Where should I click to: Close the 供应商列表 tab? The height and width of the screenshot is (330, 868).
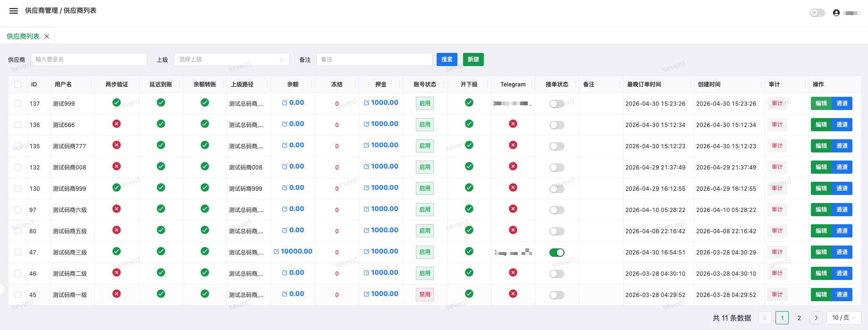[47, 36]
